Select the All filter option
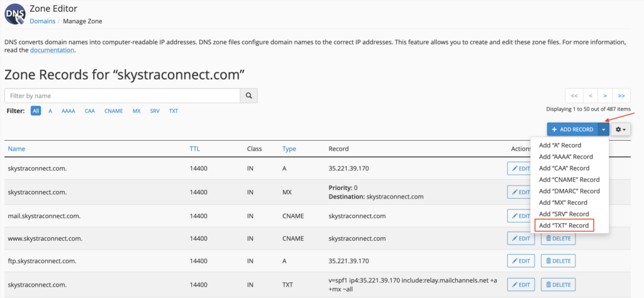 click(x=36, y=111)
